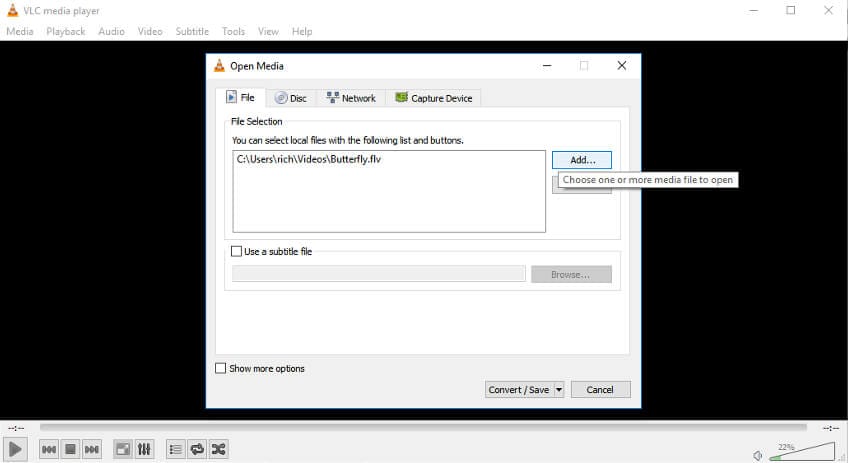848x463 pixels.
Task: Open extended settings equalizer icon
Action: click(144, 449)
